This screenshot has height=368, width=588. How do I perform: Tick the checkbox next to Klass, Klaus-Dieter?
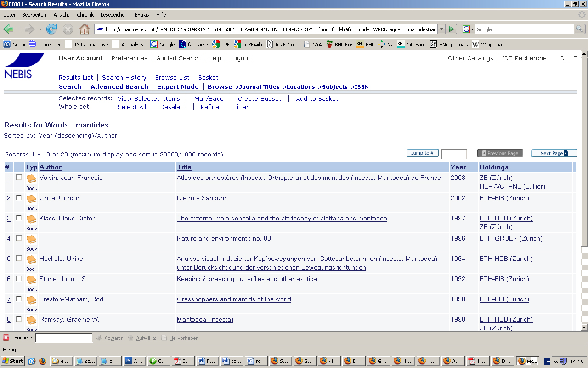pos(19,218)
